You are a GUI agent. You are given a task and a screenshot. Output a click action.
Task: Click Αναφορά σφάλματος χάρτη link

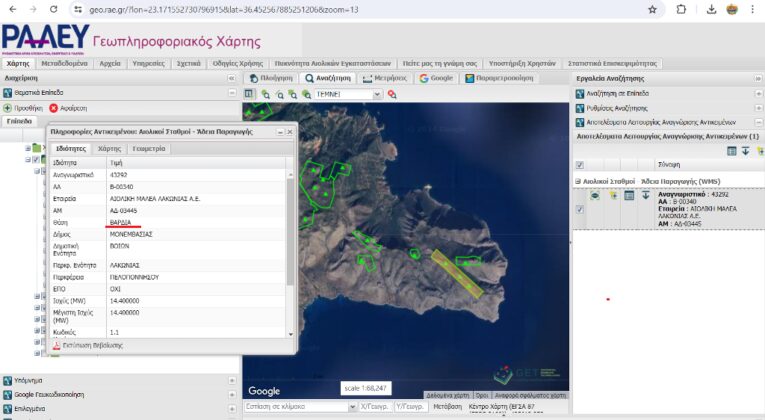(x=530, y=395)
